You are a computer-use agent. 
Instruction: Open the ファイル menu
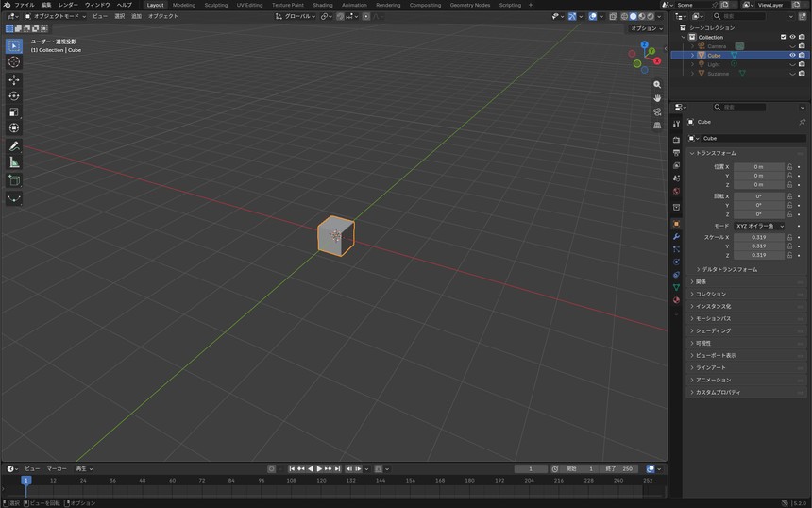pyautogui.click(x=24, y=5)
